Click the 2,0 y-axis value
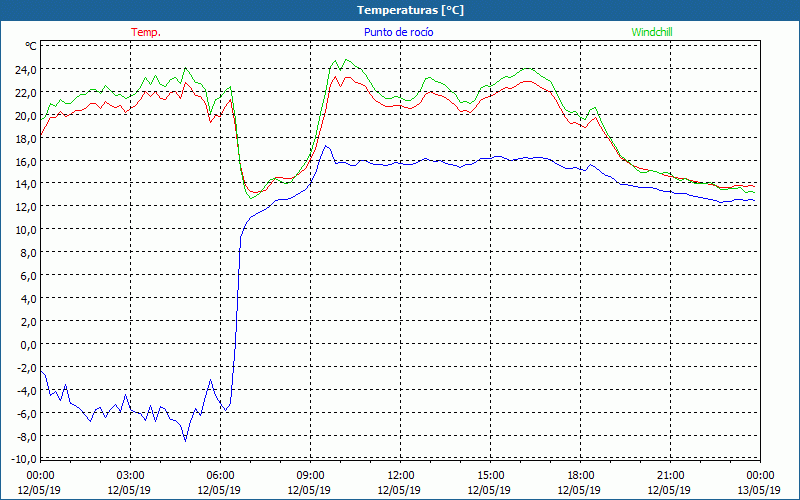 coord(28,321)
